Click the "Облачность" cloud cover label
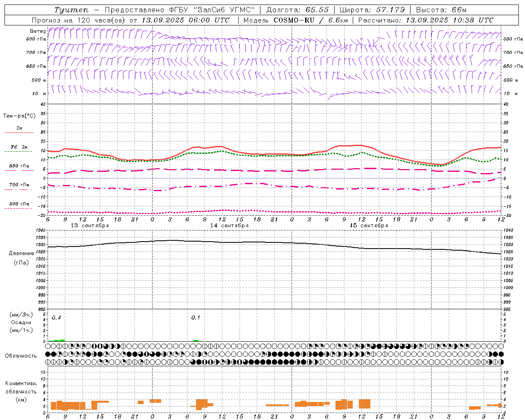Screen dimensions: 525x420 pos(21,356)
